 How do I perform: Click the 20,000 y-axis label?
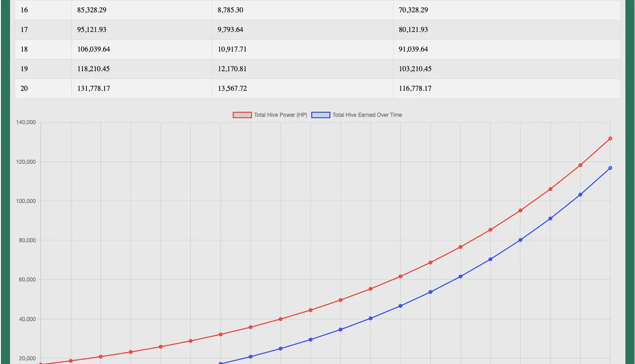click(x=27, y=359)
